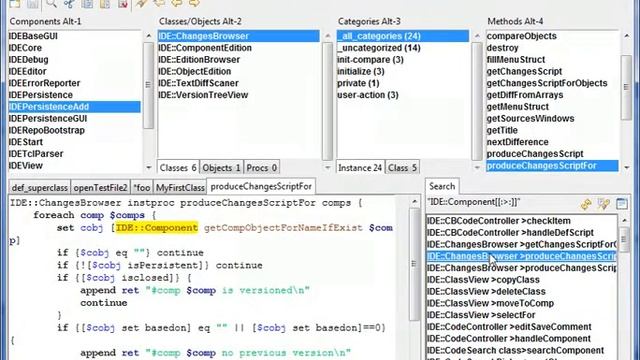
Task: Select IDERepoBootstrap component
Action: click(x=75, y=131)
